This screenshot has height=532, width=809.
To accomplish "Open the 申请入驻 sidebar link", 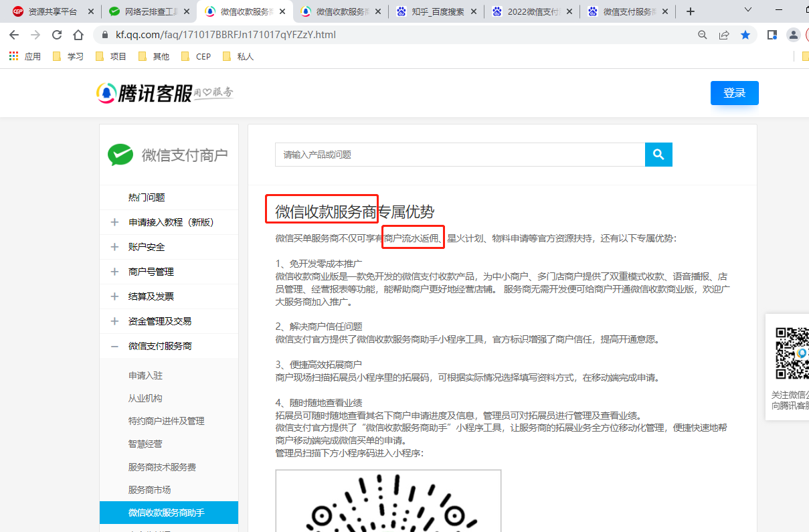I will coord(145,376).
